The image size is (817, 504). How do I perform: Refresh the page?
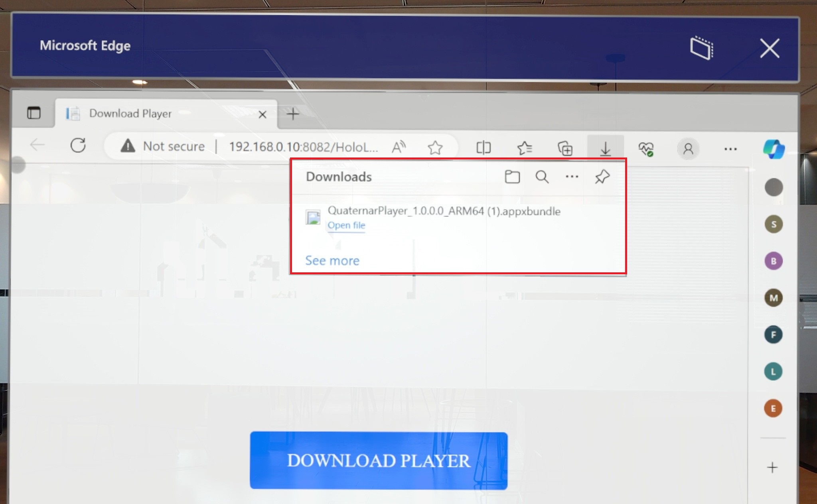[x=78, y=146]
